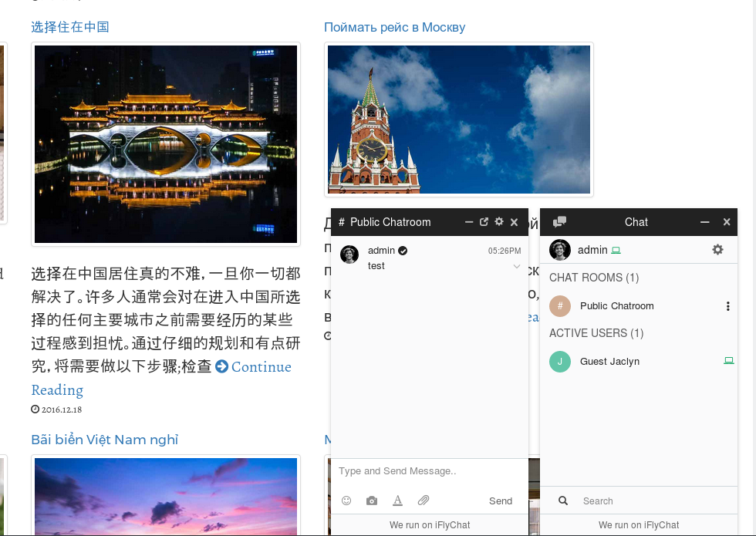The height and width of the screenshot is (536, 756).
Task: Open admin settings gear in Chat panel
Action: [x=717, y=250]
